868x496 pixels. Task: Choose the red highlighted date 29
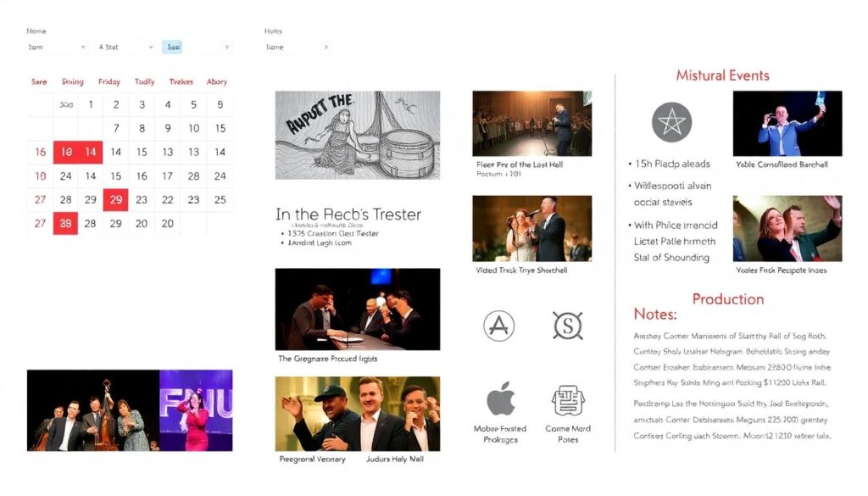click(x=116, y=200)
